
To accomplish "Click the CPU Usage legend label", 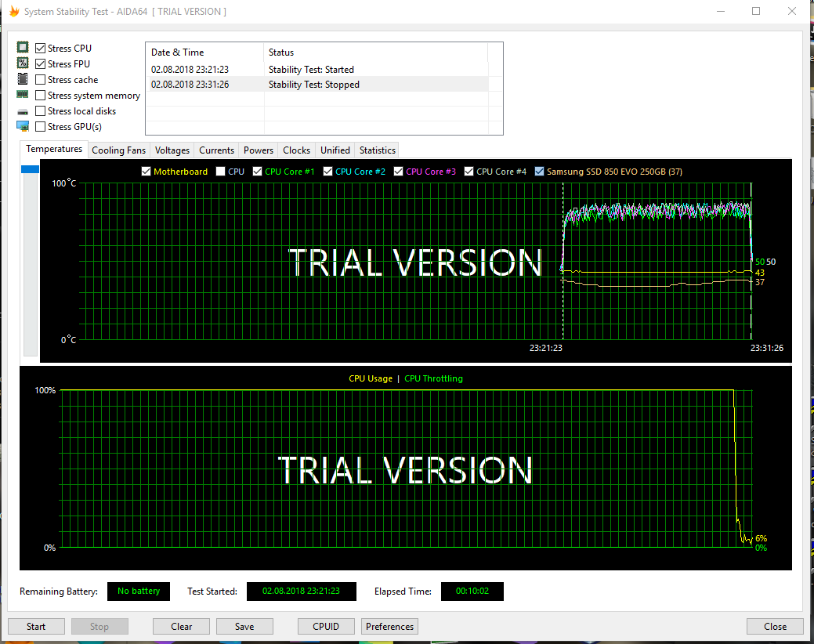I will pos(370,378).
